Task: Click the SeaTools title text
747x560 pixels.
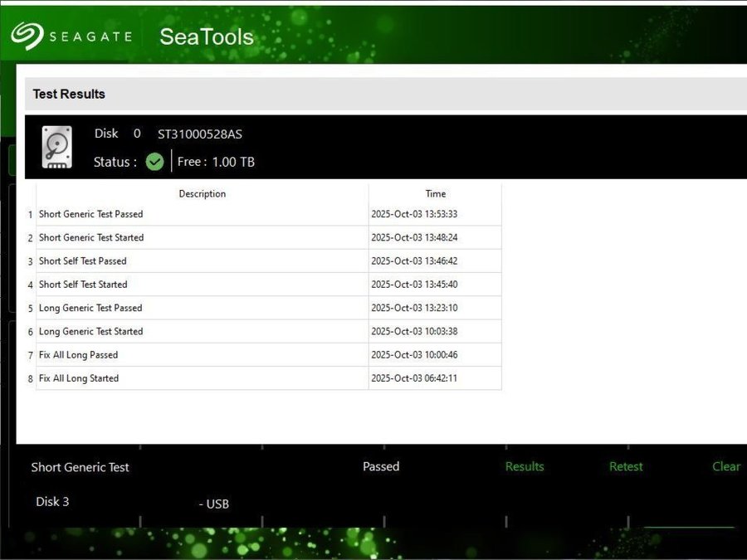Action: pos(206,37)
